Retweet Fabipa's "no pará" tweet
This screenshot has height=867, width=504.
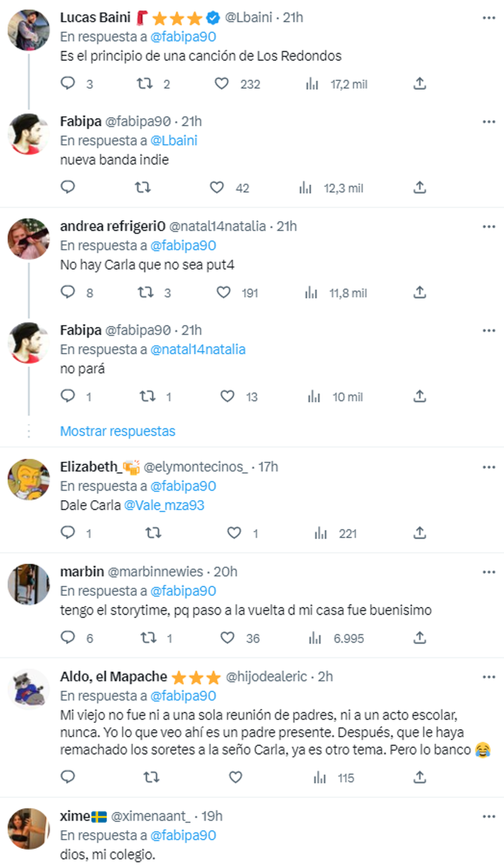coord(147,396)
